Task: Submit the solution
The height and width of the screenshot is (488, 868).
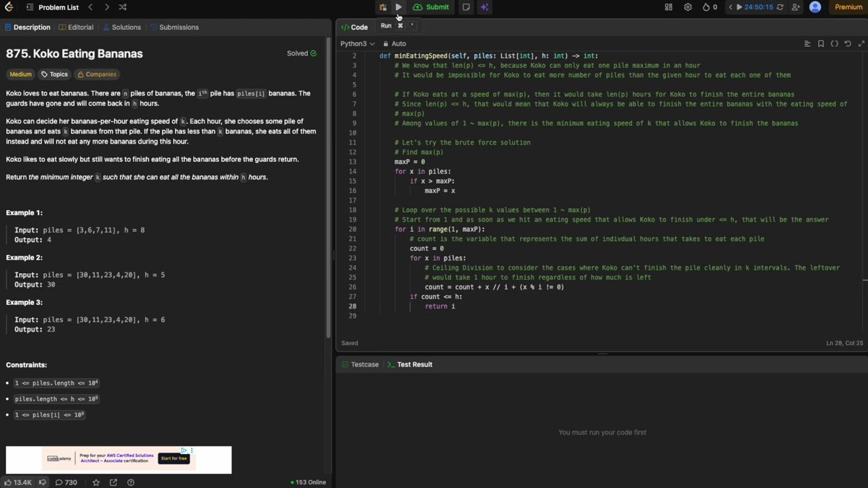Action: 431,7
